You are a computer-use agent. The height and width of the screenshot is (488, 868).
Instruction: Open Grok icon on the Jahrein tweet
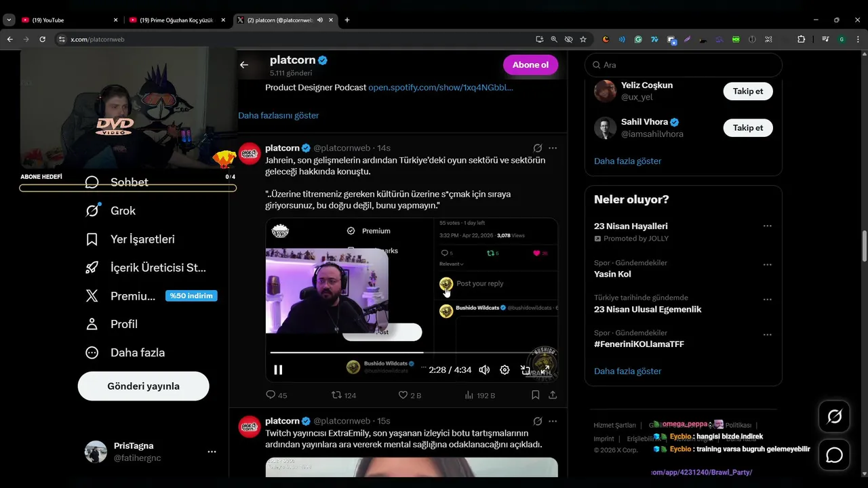click(538, 148)
